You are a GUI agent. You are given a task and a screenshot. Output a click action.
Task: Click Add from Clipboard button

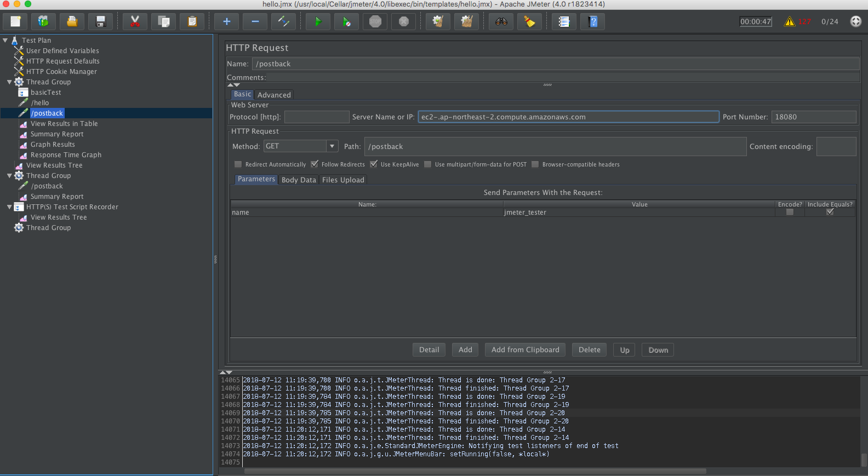tap(526, 350)
